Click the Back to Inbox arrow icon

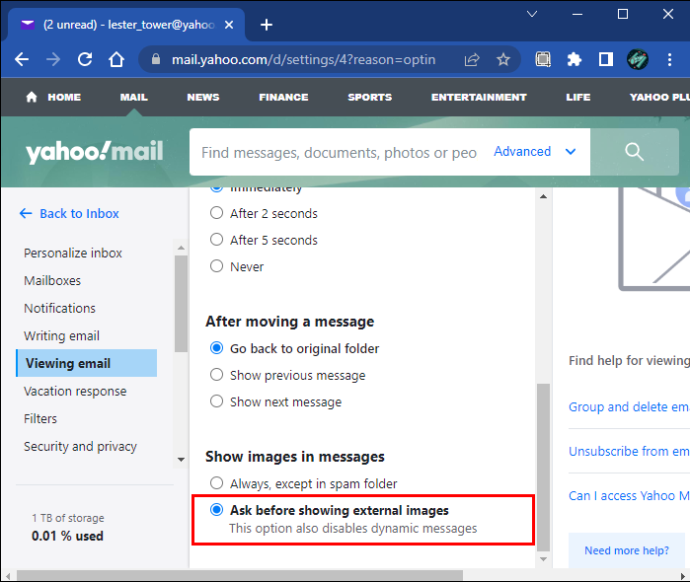pyautogui.click(x=26, y=213)
